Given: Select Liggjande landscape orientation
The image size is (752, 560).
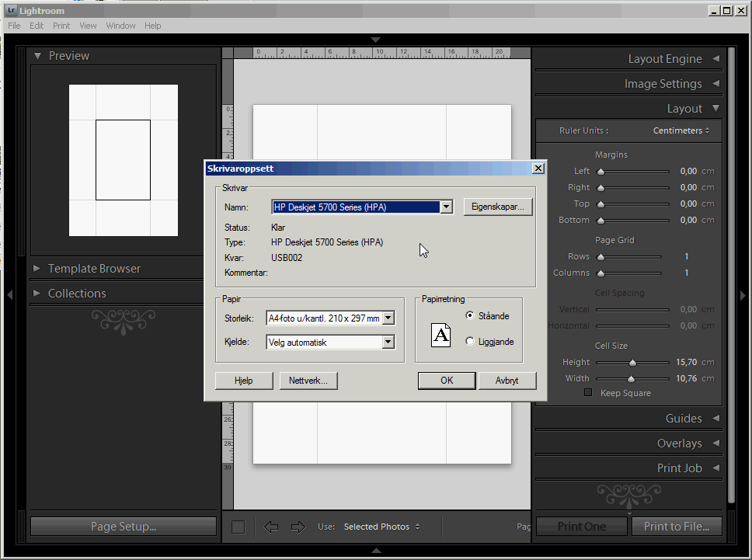Looking at the screenshot, I should 470,342.
